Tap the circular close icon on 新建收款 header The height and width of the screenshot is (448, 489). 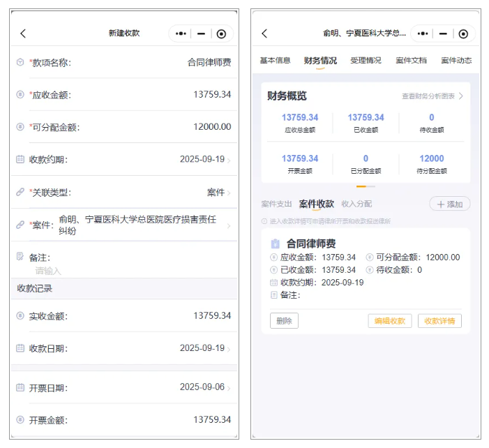pyautogui.click(x=221, y=33)
